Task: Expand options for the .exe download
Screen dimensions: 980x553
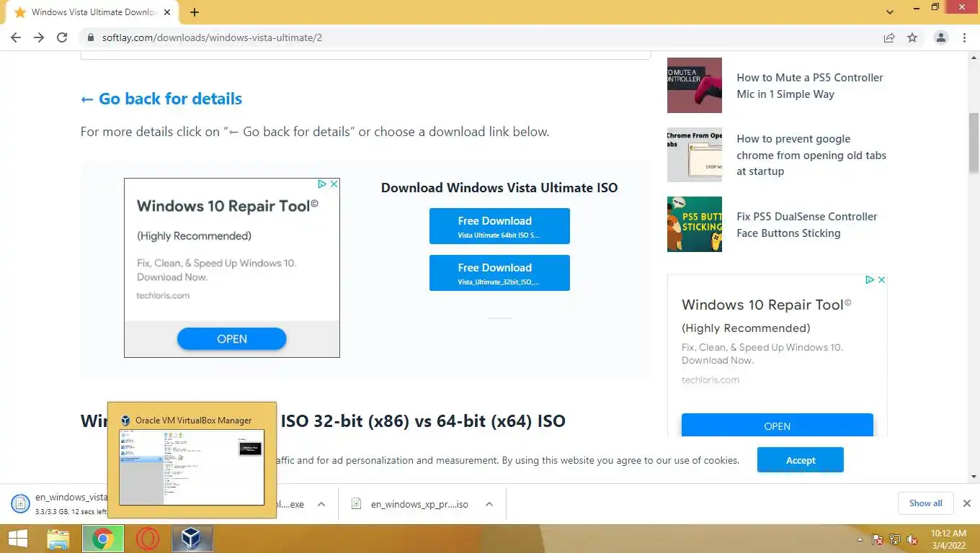Action: point(321,504)
